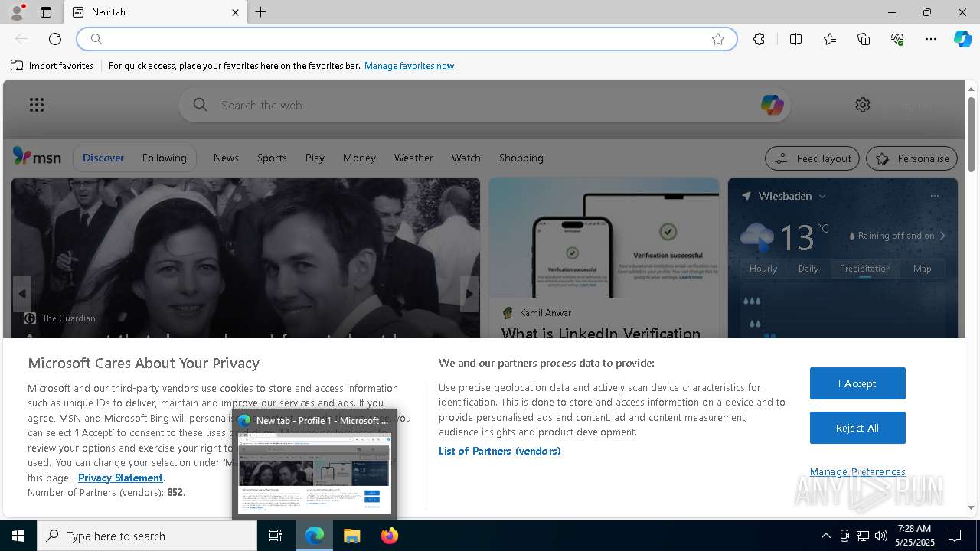
Task: Open the Extensions puzzle icon
Action: (x=759, y=39)
